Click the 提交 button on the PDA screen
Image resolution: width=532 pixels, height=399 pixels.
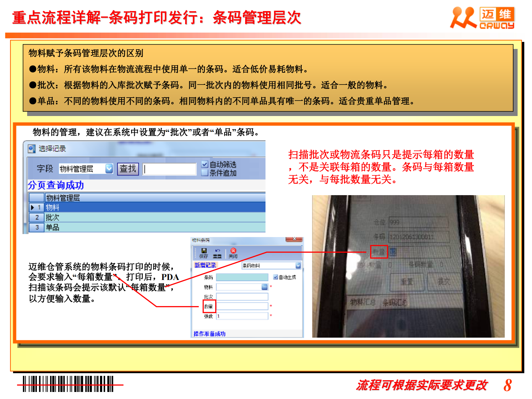[444, 282]
